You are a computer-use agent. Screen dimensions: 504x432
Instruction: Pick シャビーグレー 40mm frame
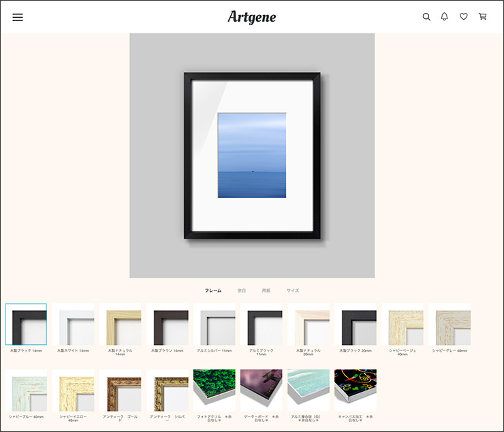coord(450,325)
